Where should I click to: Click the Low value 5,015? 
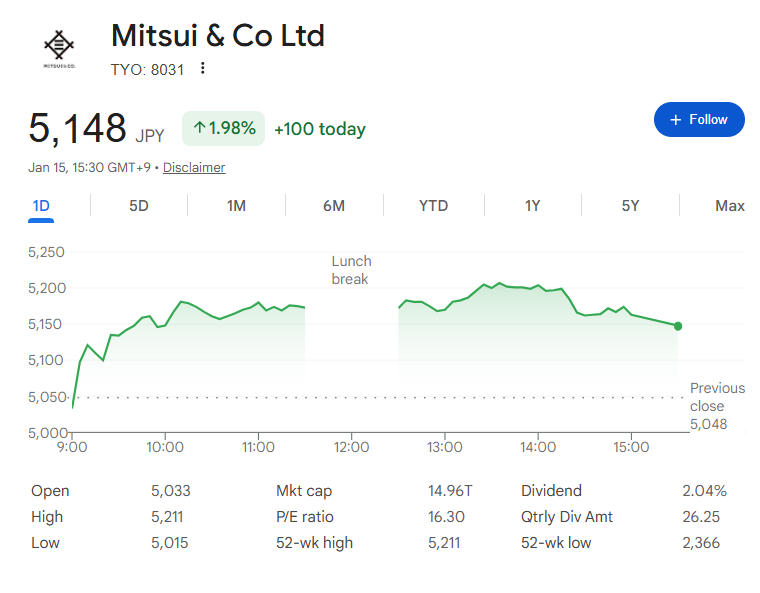point(170,543)
